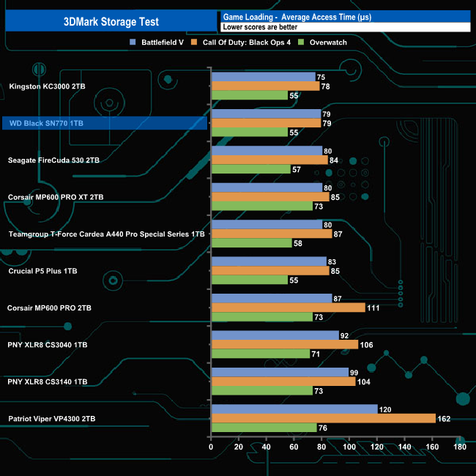Screen dimensions: 476x476
Task: Click the x-axis tick label '0'
Action: click(211, 447)
